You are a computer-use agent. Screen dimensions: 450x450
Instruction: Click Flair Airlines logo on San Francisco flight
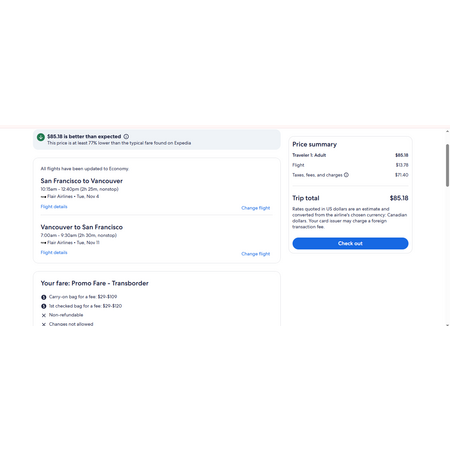43,197
